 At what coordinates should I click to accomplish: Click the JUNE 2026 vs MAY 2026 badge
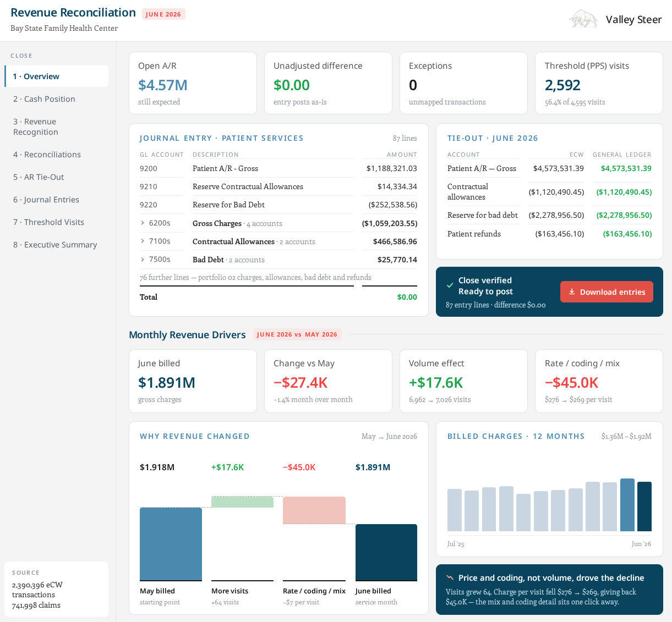(x=297, y=334)
